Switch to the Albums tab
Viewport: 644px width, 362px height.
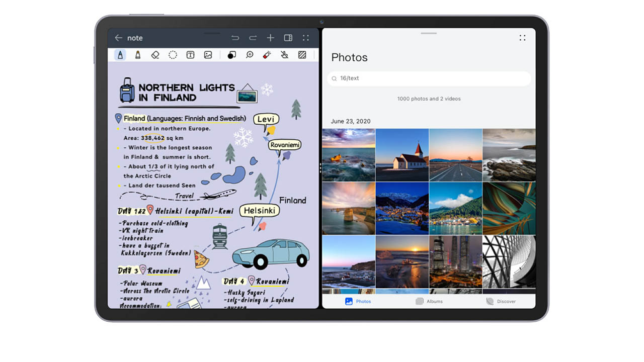429,301
